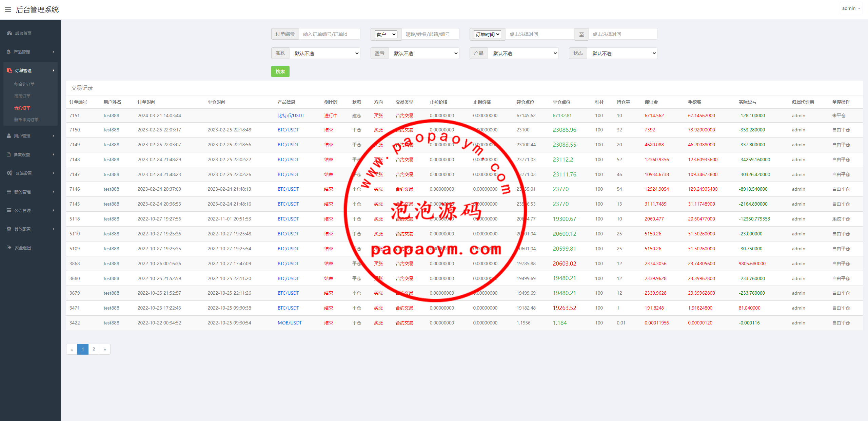Collapse the 订单管理 submenu arrow

point(54,70)
